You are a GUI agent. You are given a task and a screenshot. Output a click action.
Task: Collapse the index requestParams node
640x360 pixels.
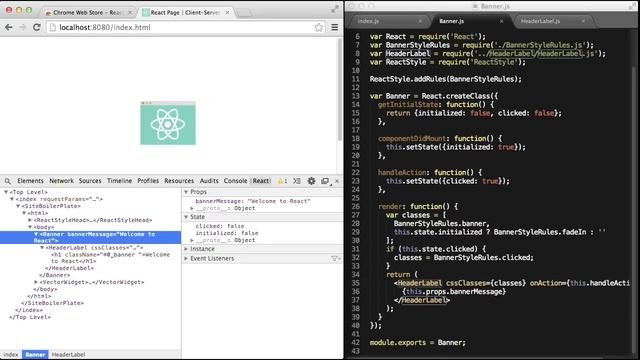pos(12,199)
